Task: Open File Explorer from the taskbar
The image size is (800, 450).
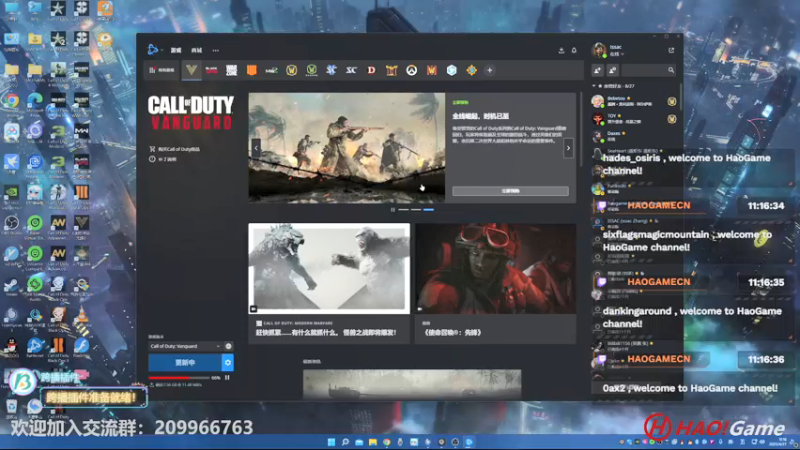Action: (373, 442)
